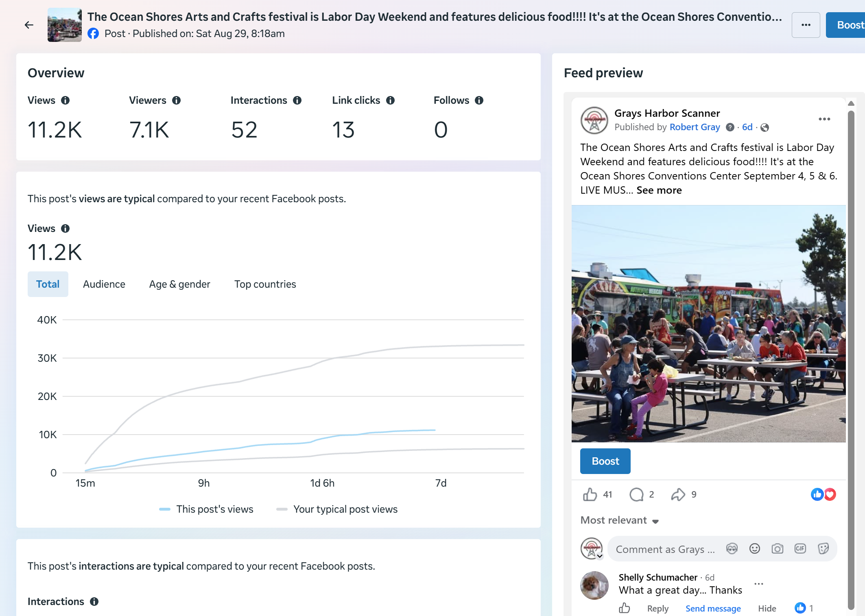View the like and love reactions summary
Viewport: 865px width, 616px height.
(823, 494)
